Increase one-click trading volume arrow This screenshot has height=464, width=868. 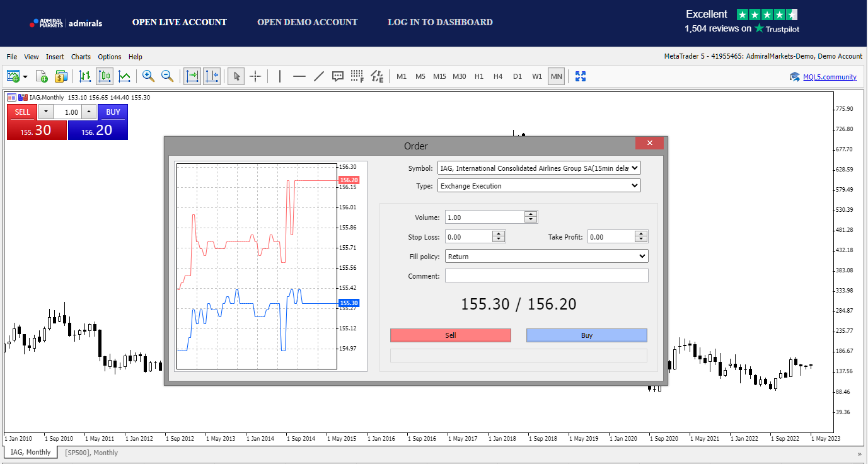click(89, 112)
